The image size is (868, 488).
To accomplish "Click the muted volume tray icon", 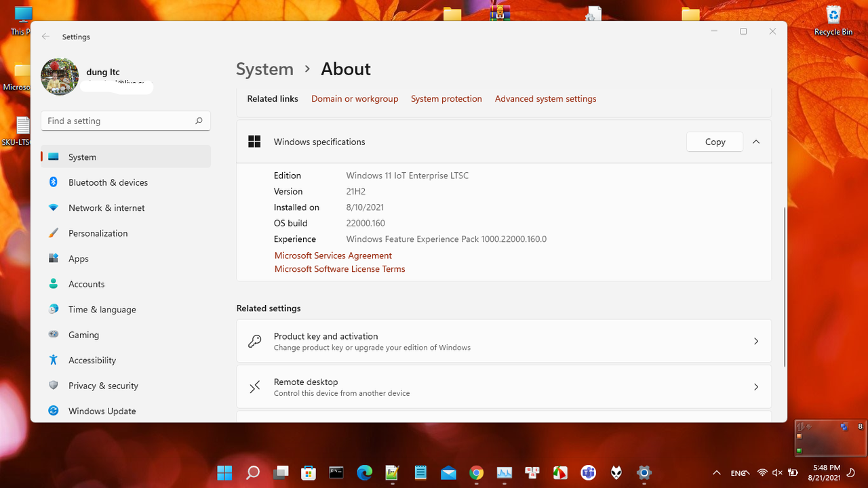I will (777, 472).
